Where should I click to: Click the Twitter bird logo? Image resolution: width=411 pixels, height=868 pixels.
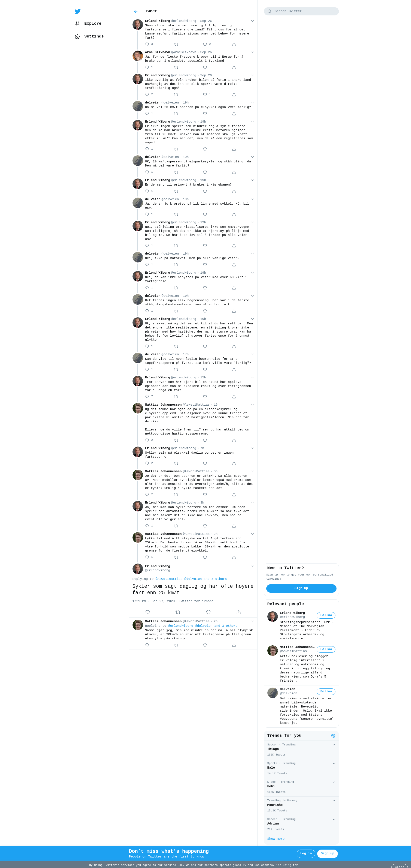point(78,11)
